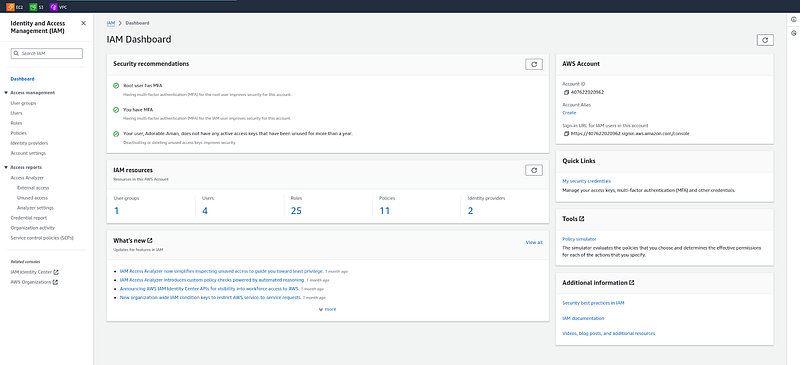
Task: Refresh the Security recommendations panel
Action: [534, 64]
